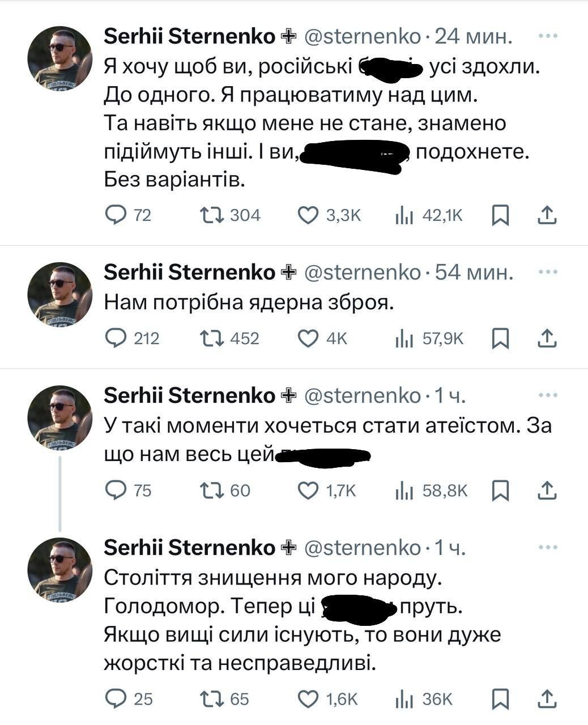Image resolution: width=588 pixels, height=725 pixels.
Task: Open more options on 54 min. tweet
Action: pos(547,272)
